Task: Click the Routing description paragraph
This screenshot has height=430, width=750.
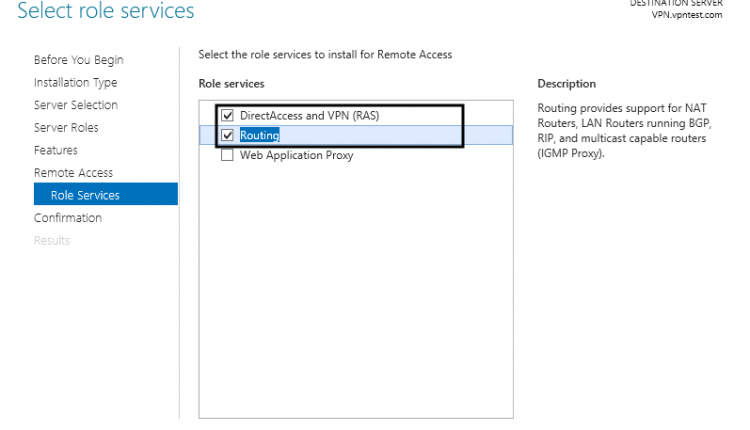Action: tap(622, 130)
